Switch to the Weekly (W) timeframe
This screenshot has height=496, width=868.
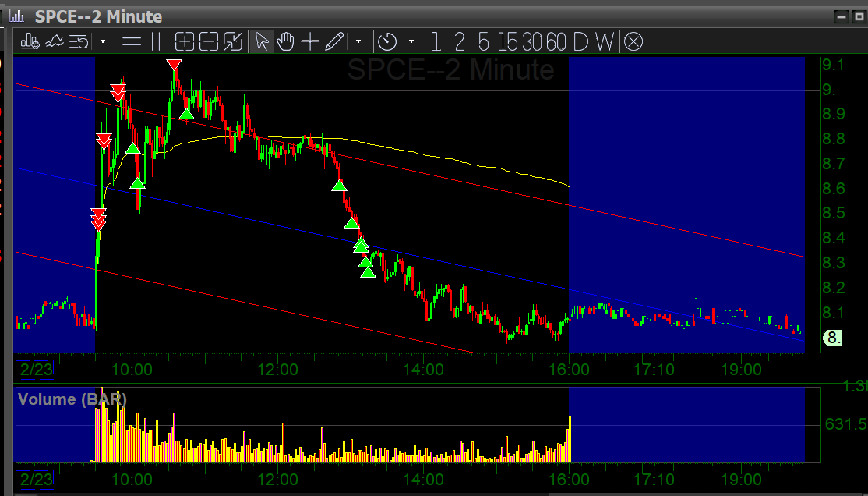coord(605,41)
